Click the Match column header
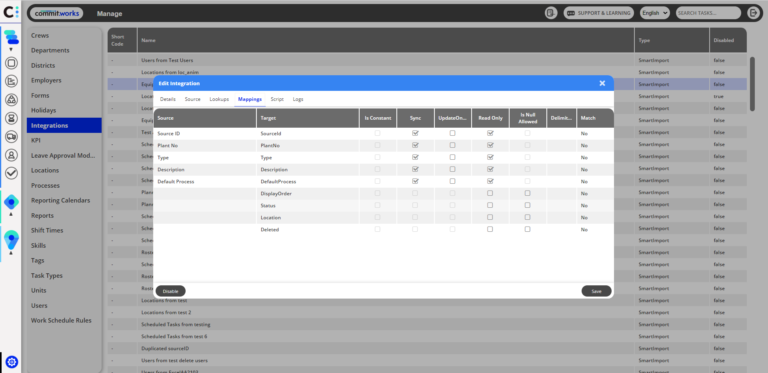Screen dimensions: 768x373 595,118
